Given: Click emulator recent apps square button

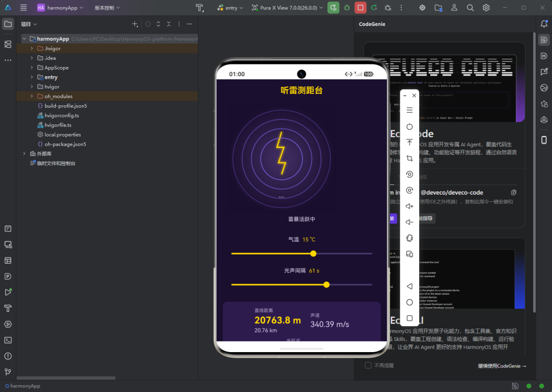Looking at the screenshot, I should click(x=409, y=318).
